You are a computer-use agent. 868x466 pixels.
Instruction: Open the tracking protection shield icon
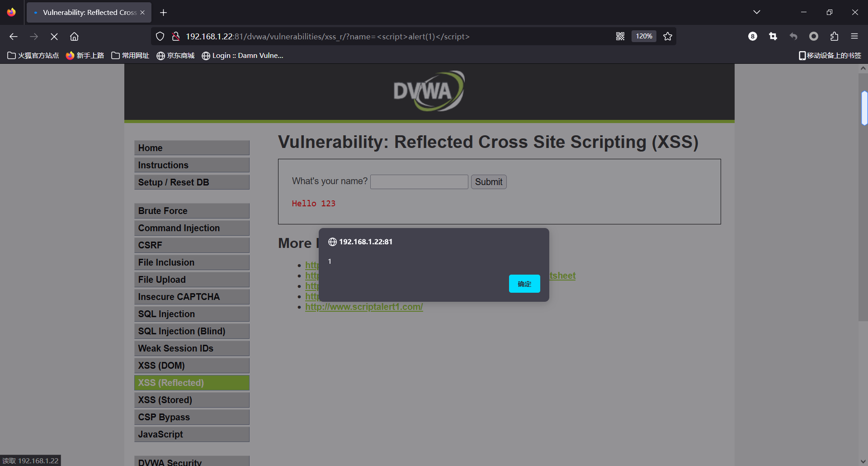pyautogui.click(x=160, y=37)
